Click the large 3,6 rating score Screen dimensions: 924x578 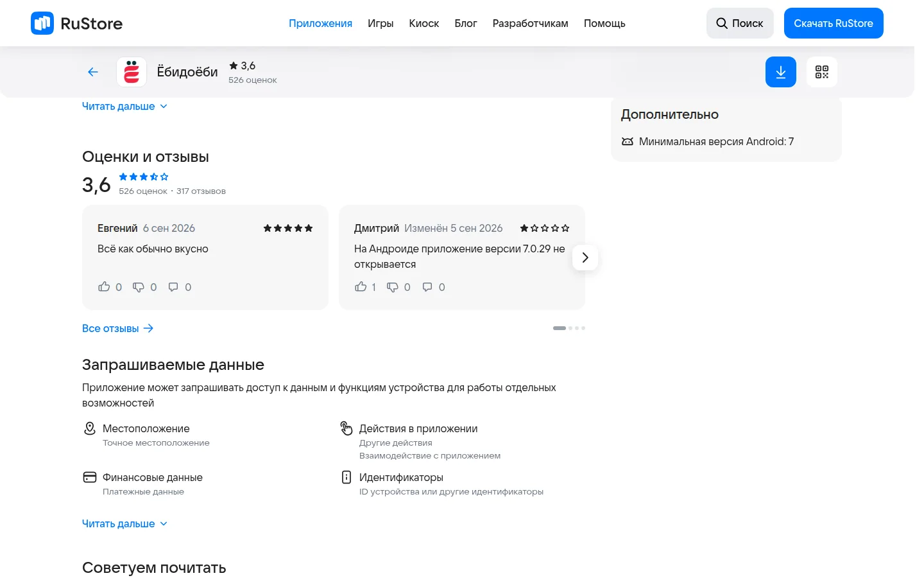tap(96, 185)
